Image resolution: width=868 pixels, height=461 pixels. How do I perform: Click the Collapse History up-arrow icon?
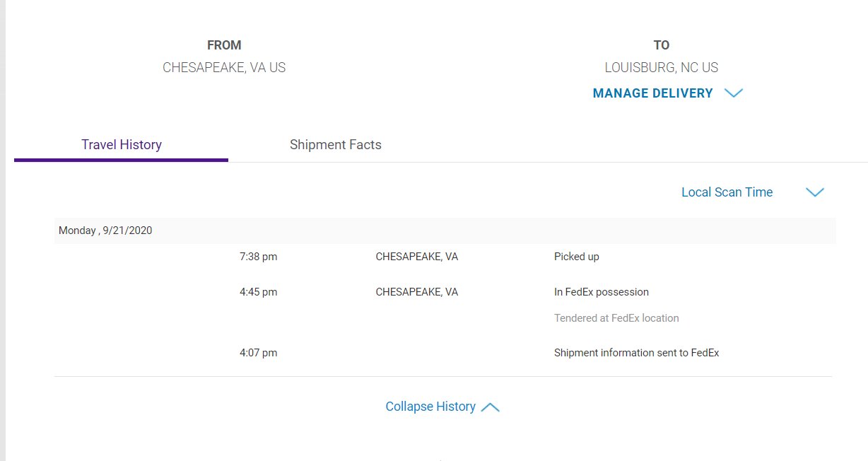490,407
